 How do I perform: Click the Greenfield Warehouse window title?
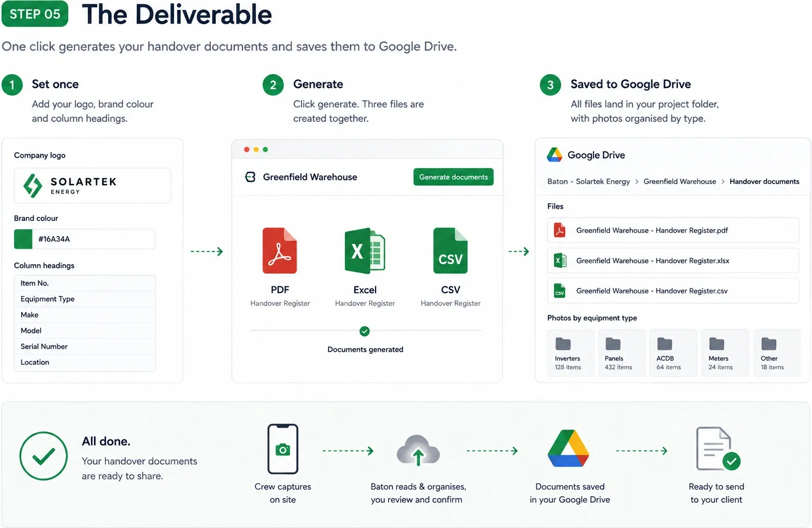coord(310,177)
